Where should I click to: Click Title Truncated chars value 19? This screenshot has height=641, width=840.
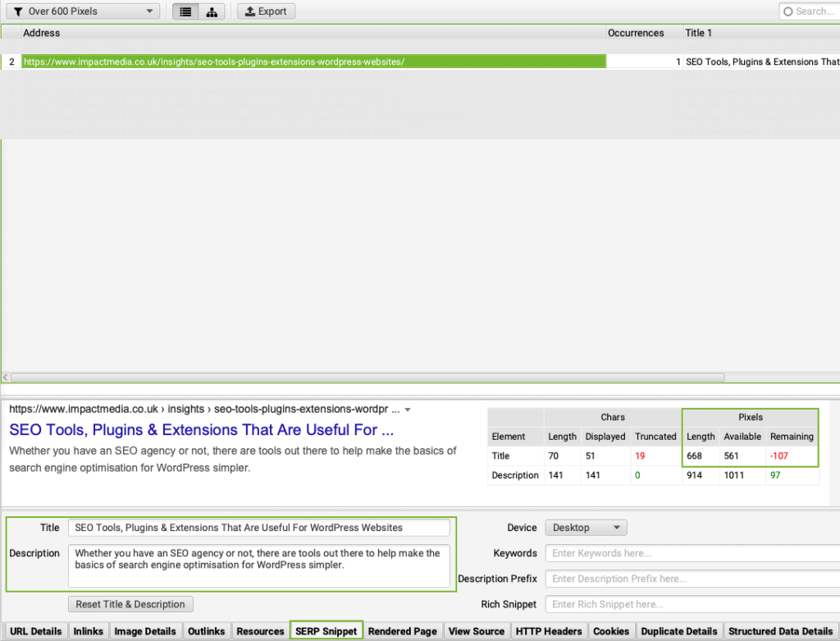(x=640, y=456)
